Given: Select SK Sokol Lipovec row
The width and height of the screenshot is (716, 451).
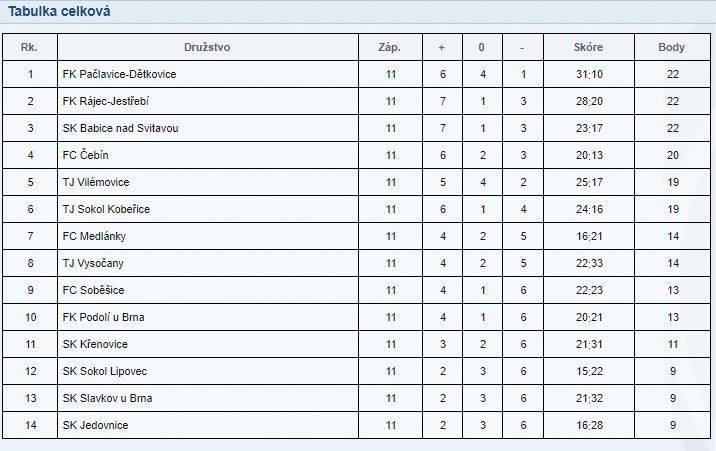Looking at the screenshot, I should point(356,371).
